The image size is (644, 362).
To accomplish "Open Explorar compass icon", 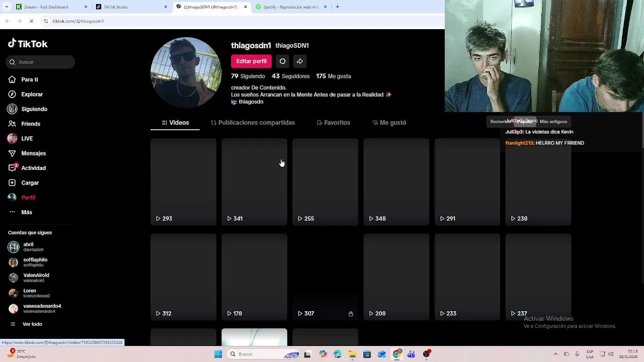I will [x=12, y=94].
